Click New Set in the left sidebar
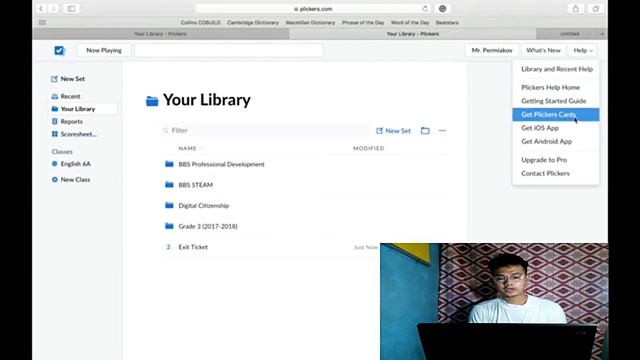 [x=68, y=79]
